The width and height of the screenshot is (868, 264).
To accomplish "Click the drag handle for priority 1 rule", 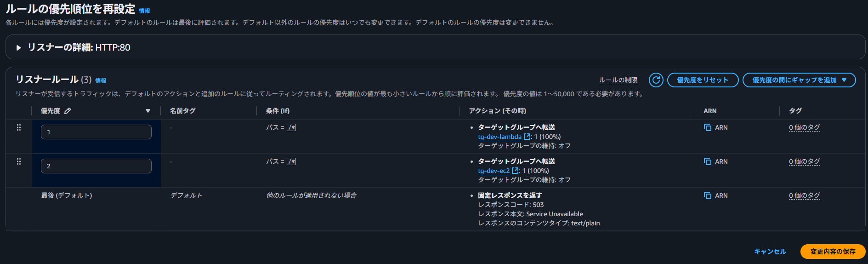I will tap(19, 127).
